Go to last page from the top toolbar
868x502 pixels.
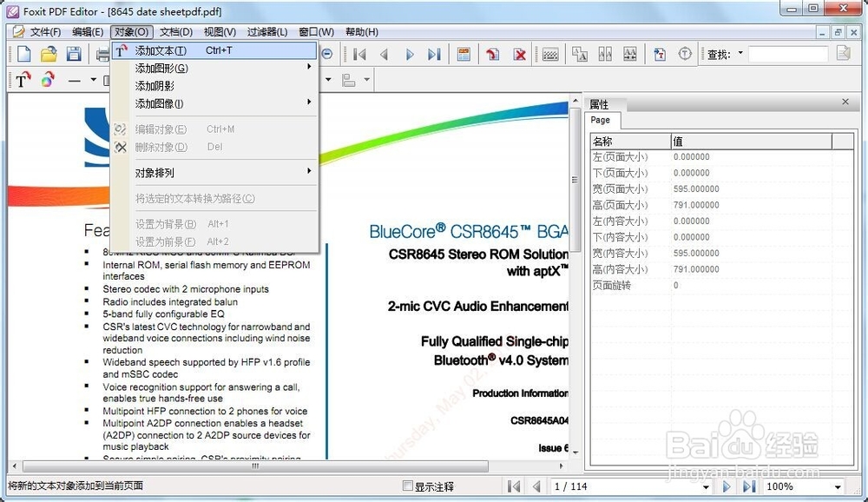click(x=435, y=55)
